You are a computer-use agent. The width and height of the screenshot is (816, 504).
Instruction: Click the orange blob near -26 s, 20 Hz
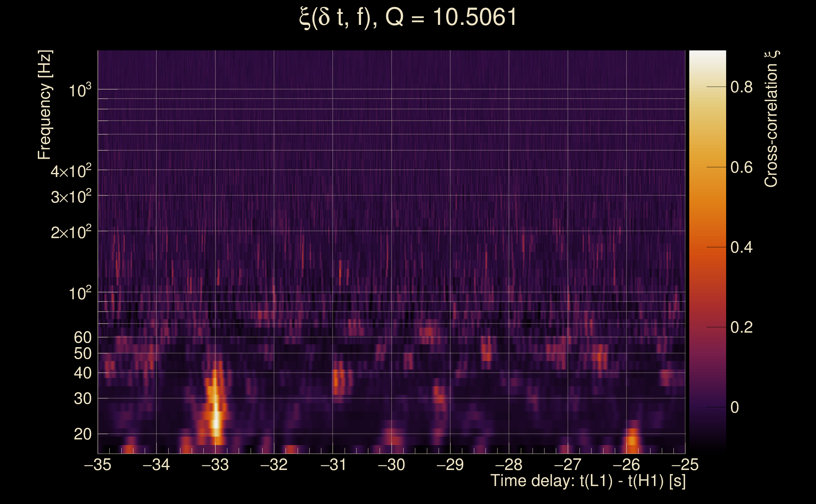(632, 440)
